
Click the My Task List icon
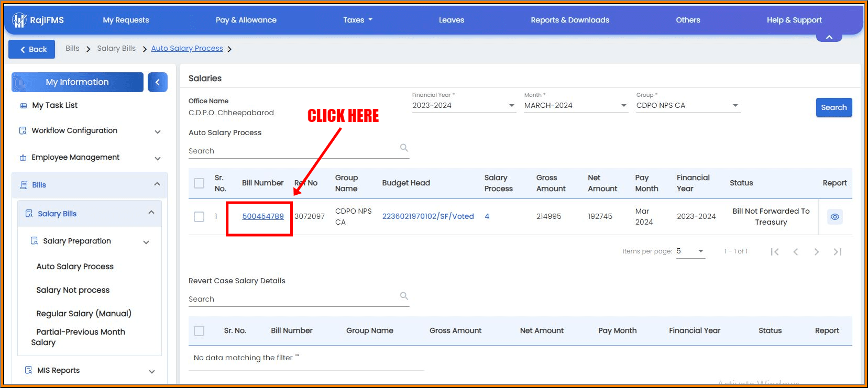pos(23,105)
